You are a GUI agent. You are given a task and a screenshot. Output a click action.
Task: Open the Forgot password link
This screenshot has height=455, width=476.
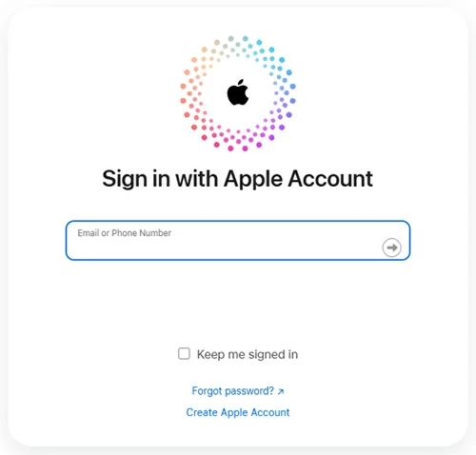click(232, 391)
